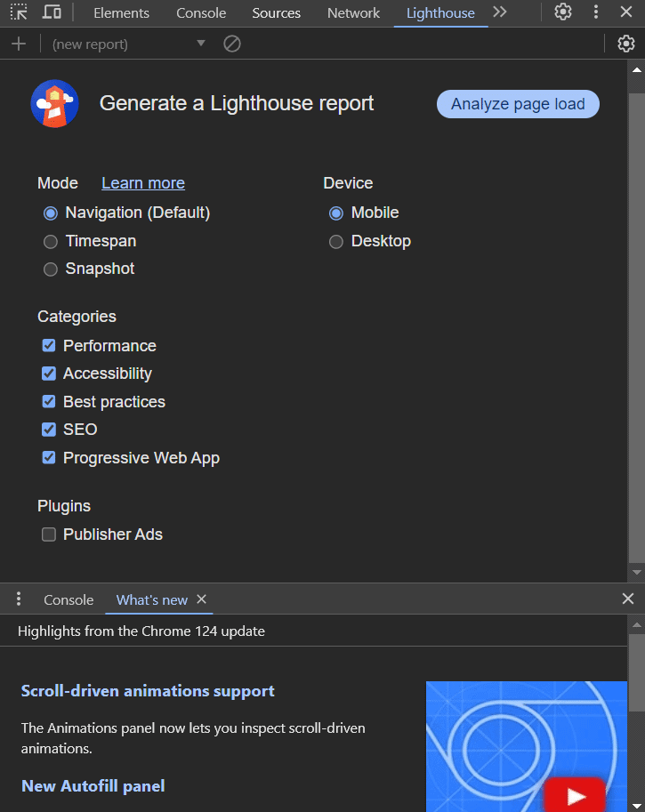Close the What's new tab

pos(202,599)
